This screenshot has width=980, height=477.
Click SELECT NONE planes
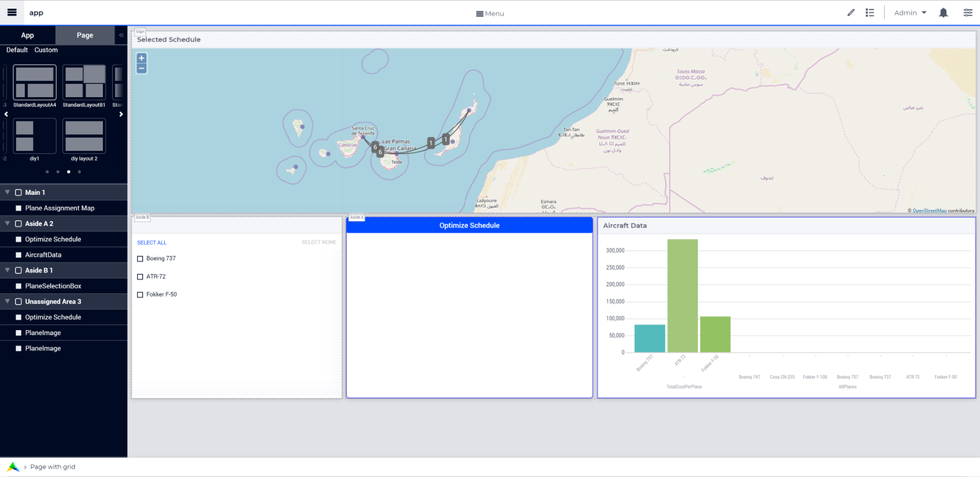click(319, 242)
